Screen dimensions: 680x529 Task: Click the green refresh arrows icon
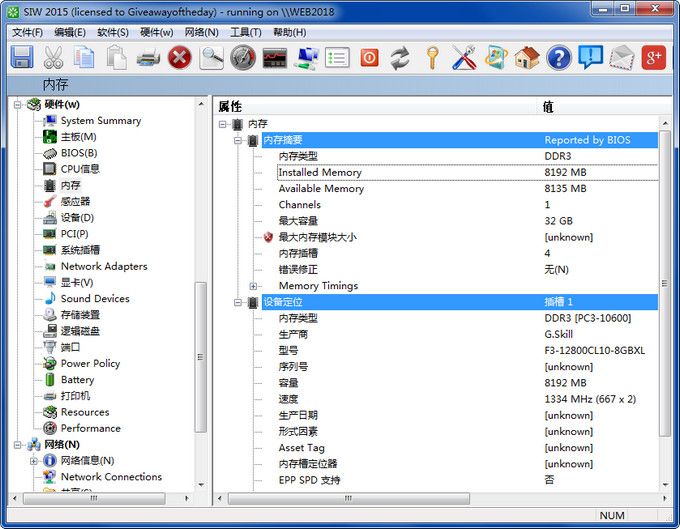[400, 58]
